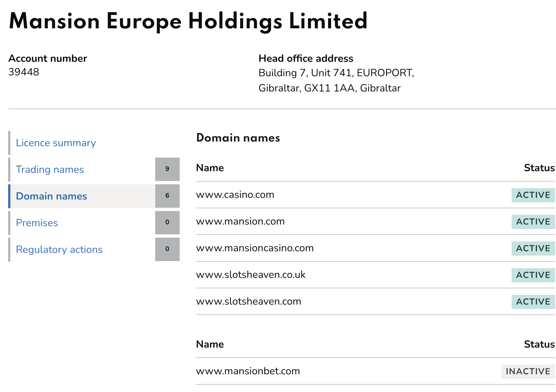Viewport: 556px width, 392px height.
Task: Click the Domain names count badge 6
Action: [167, 196]
